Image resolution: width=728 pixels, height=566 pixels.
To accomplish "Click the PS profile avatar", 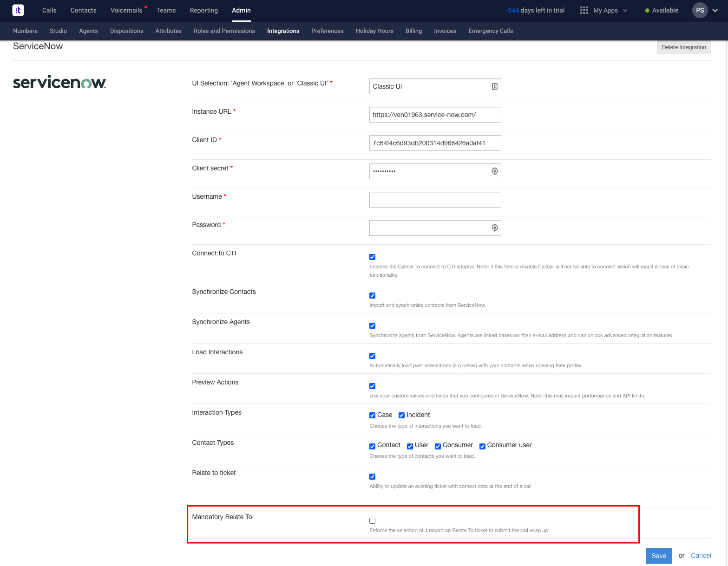I will pyautogui.click(x=700, y=10).
